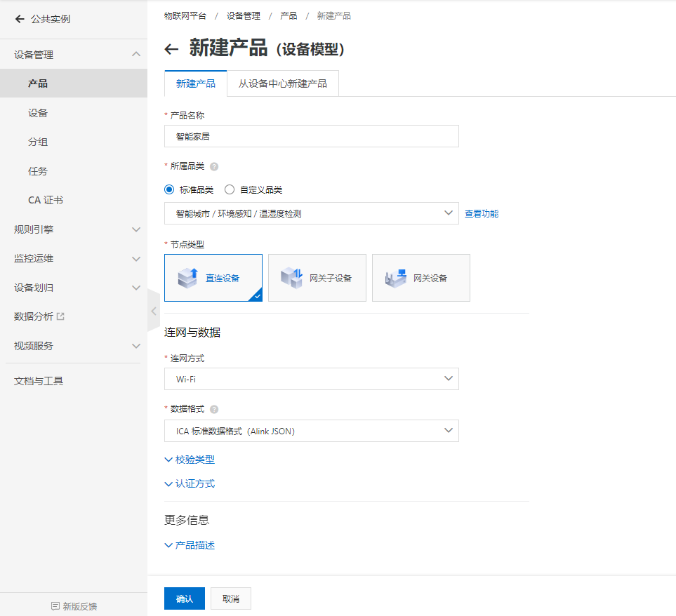Select the 网关设备 node type icon
The image size is (676, 616).
(x=420, y=278)
